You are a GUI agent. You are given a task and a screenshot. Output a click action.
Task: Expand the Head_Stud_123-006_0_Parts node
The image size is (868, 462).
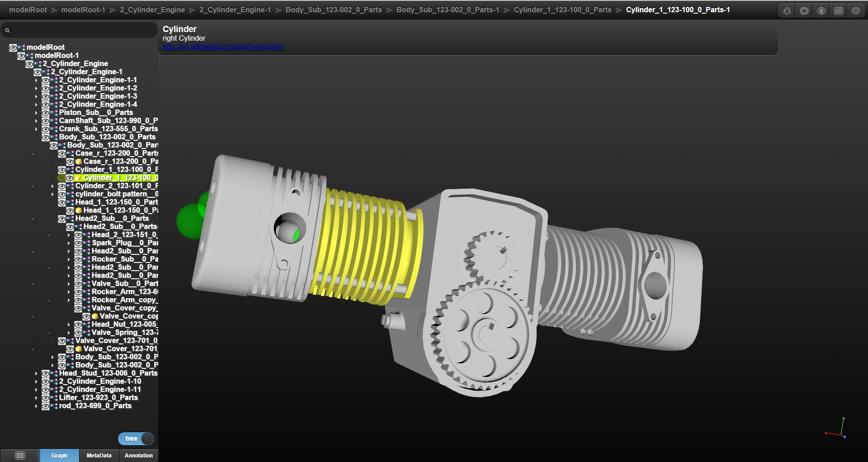[37, 373]
